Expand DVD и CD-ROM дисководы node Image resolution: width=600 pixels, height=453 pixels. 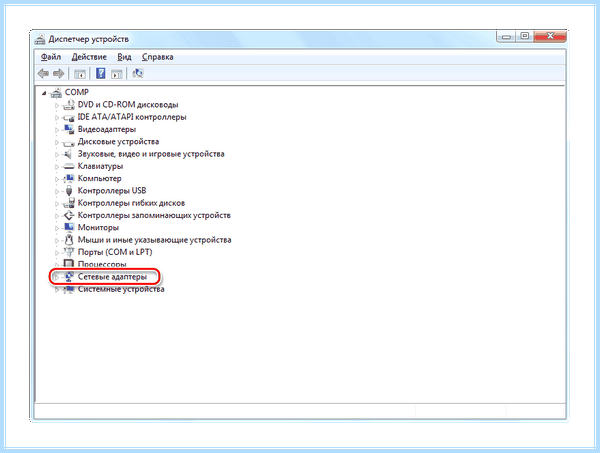(57, 105)
